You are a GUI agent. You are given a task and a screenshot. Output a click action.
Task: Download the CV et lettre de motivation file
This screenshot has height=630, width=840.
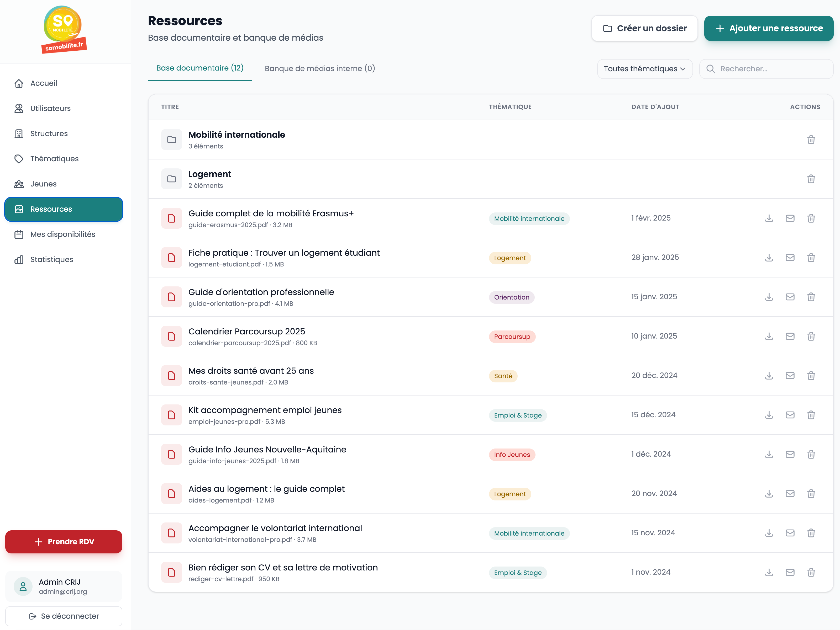769,572
